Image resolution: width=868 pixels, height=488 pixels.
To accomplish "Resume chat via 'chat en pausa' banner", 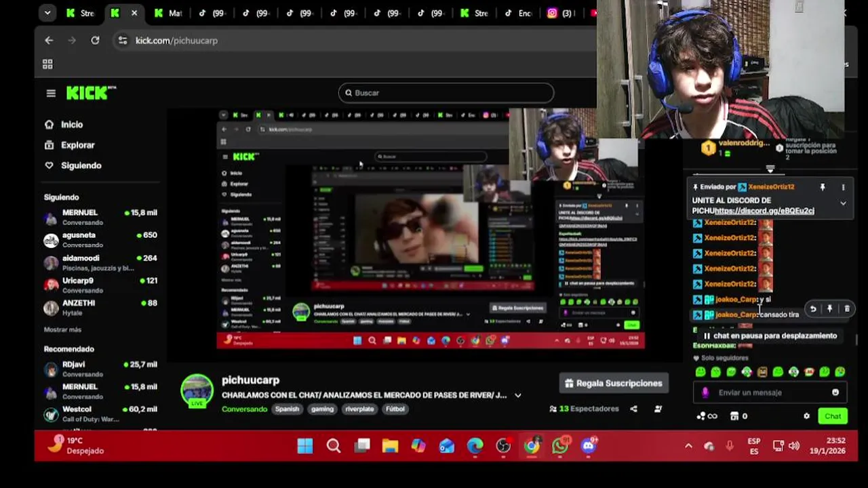I will point(769,335).
